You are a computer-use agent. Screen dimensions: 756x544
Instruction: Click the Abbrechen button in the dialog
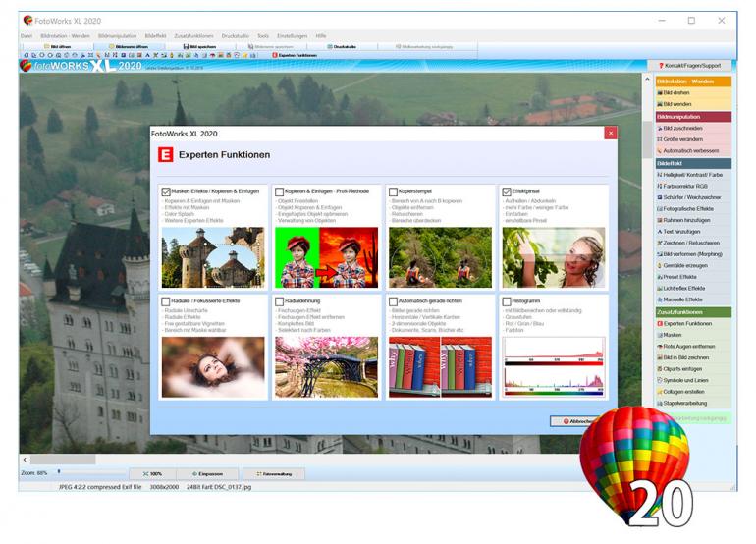[576, 421]
